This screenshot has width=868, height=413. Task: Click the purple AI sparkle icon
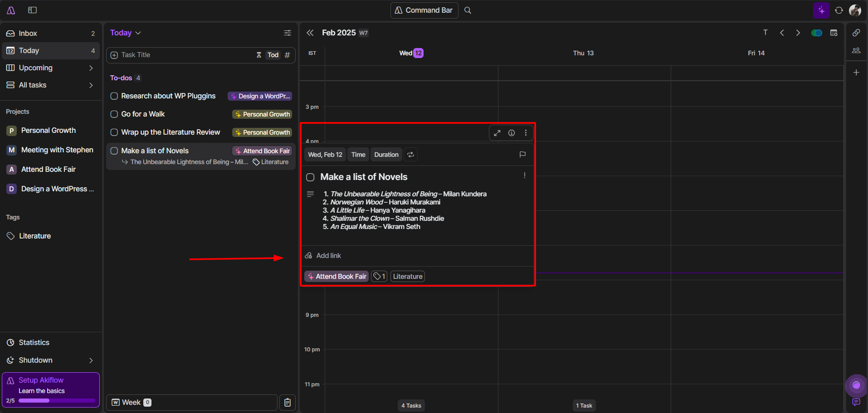821,10
